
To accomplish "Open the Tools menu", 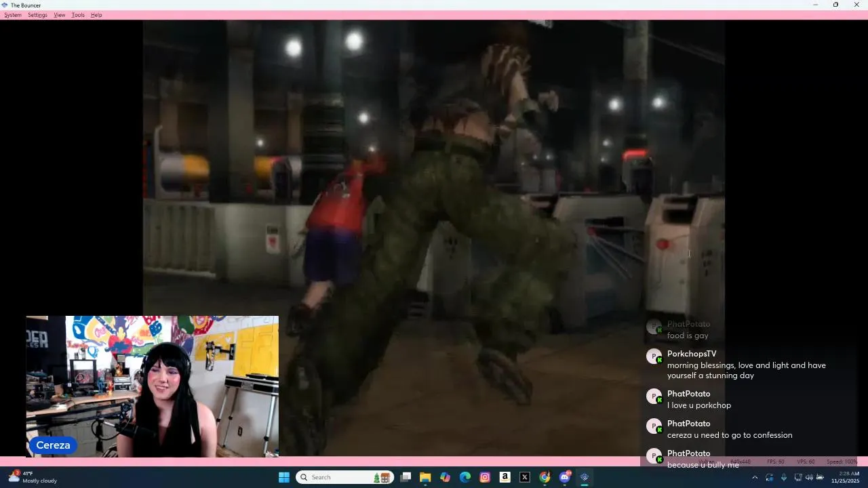I will point(78,15).
